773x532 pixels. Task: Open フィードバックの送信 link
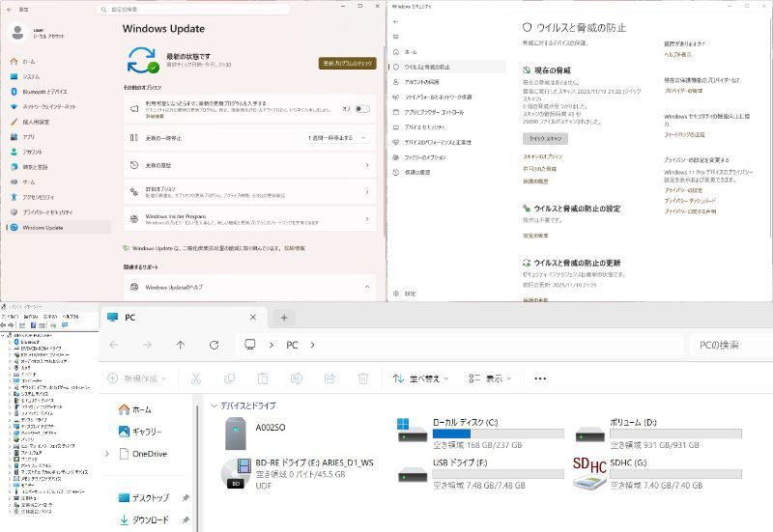coord(684,134)
